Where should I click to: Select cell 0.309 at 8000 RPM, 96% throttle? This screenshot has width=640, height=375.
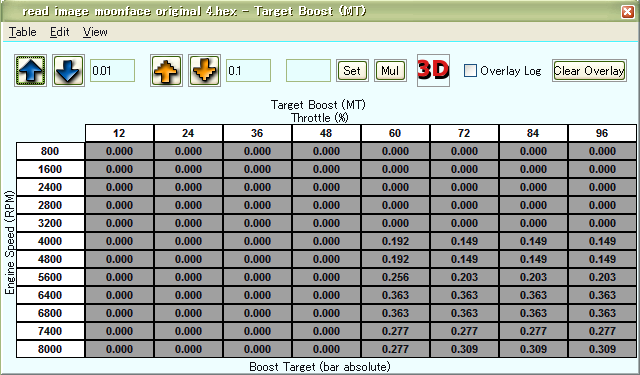(602, 349)
